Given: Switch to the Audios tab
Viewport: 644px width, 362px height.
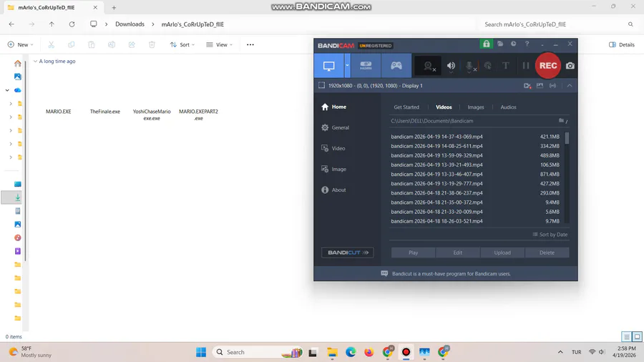Looking at the screenshot, I should click(508, 107).
